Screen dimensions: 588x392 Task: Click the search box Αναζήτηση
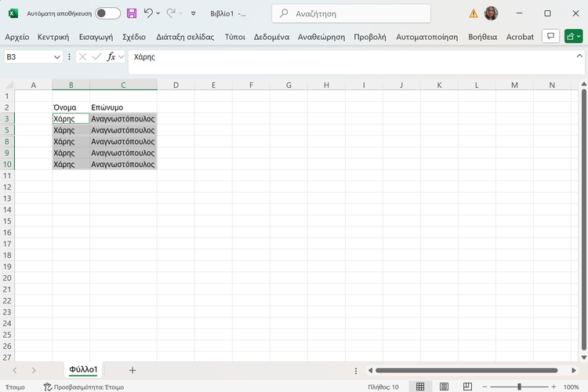[x=351, y=13]
